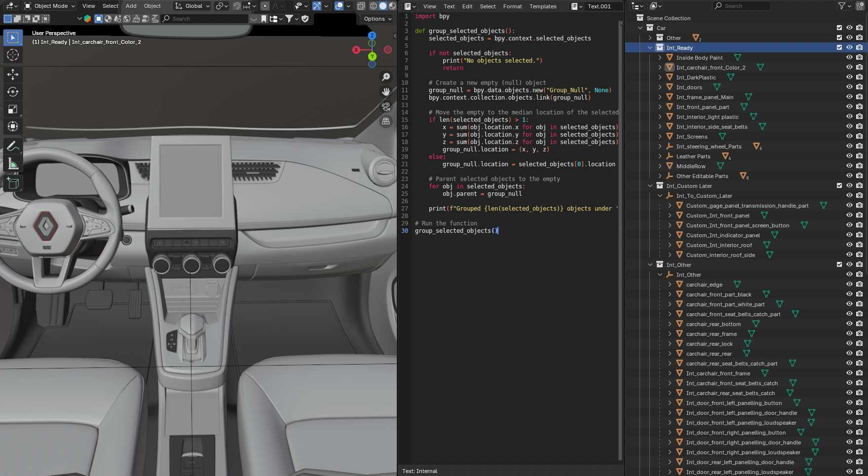The width and height of the screenshot is (868, 476).
Task: Click the Options button in viewport
Action: click(x=377, y=19)
